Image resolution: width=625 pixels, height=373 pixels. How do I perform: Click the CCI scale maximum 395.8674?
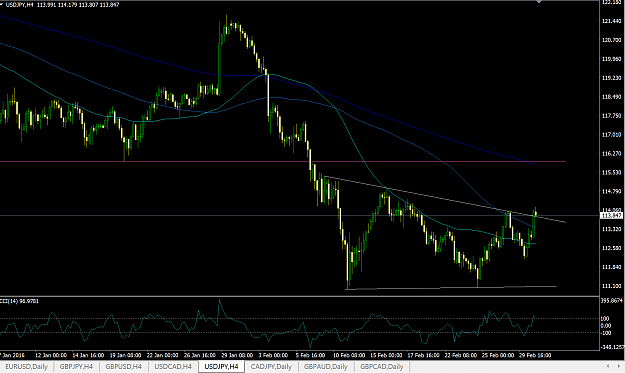pos(612,301)
